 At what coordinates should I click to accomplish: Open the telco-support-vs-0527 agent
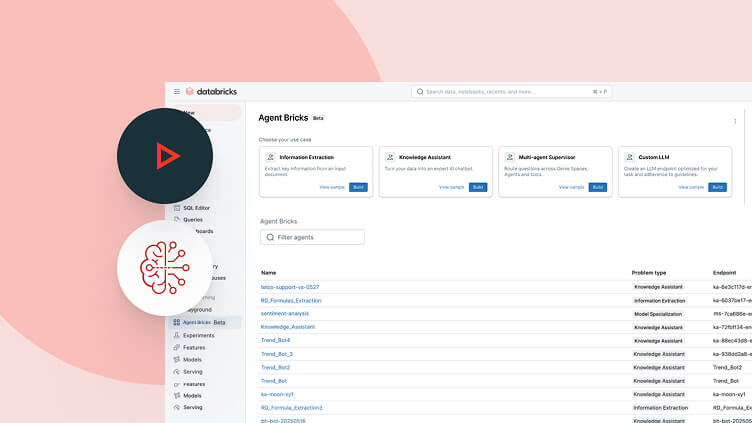(x=290, y=287)
